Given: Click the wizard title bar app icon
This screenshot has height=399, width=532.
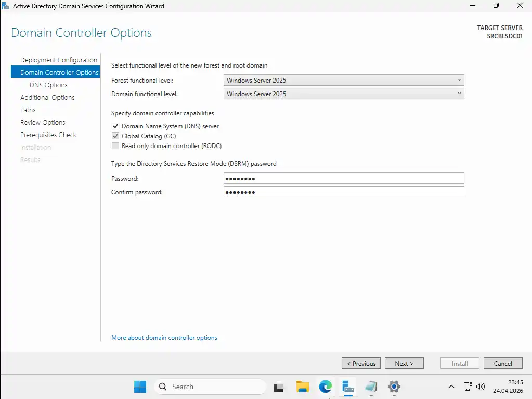Looking at the screenshot, I should click(5, 6).
